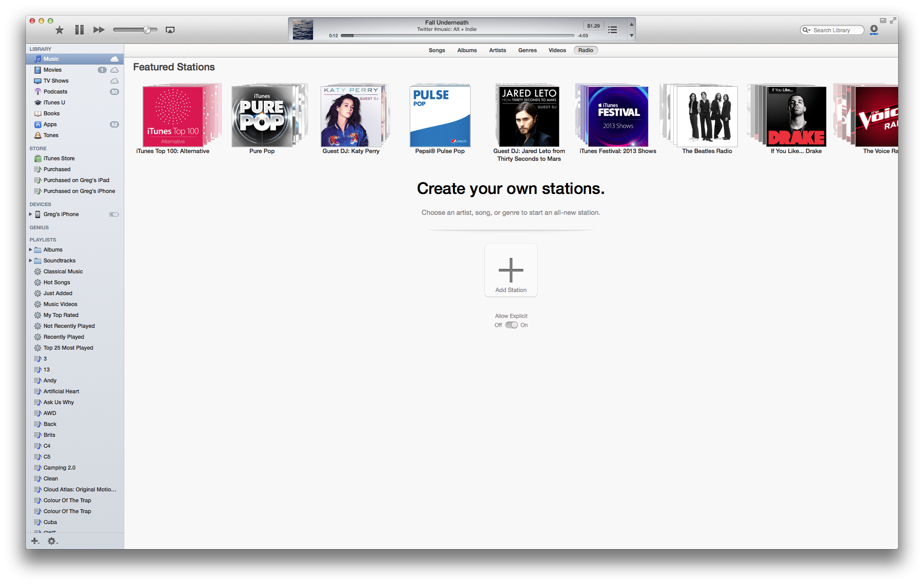Select Greg's iPhone device
This screenshot has width=924, height=585.
click(75, 214)
